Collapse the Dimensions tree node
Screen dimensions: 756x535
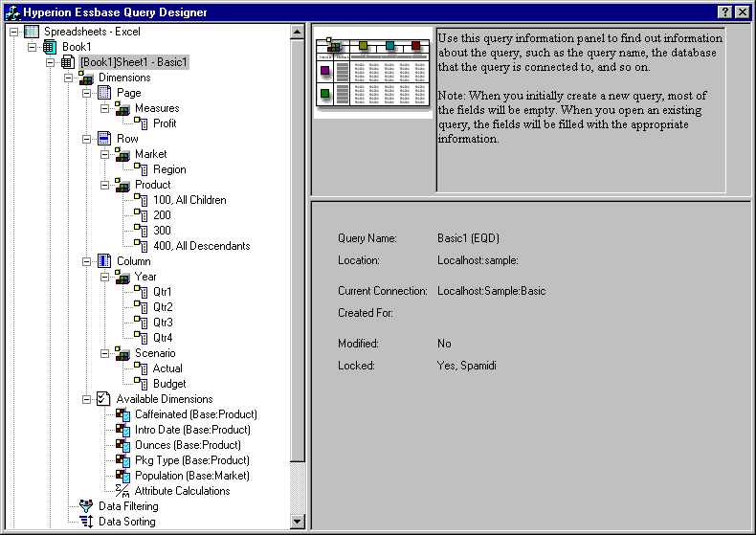tap(69, 78)
